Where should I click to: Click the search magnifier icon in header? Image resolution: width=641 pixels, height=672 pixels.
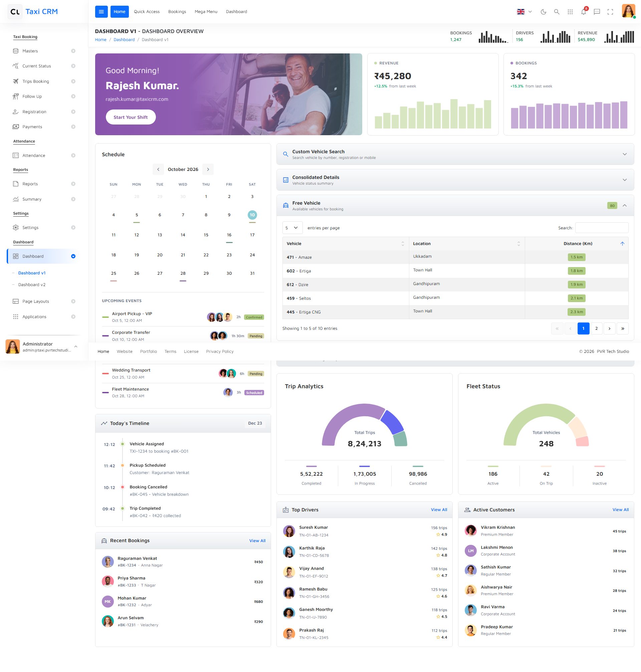pos(557,12)
